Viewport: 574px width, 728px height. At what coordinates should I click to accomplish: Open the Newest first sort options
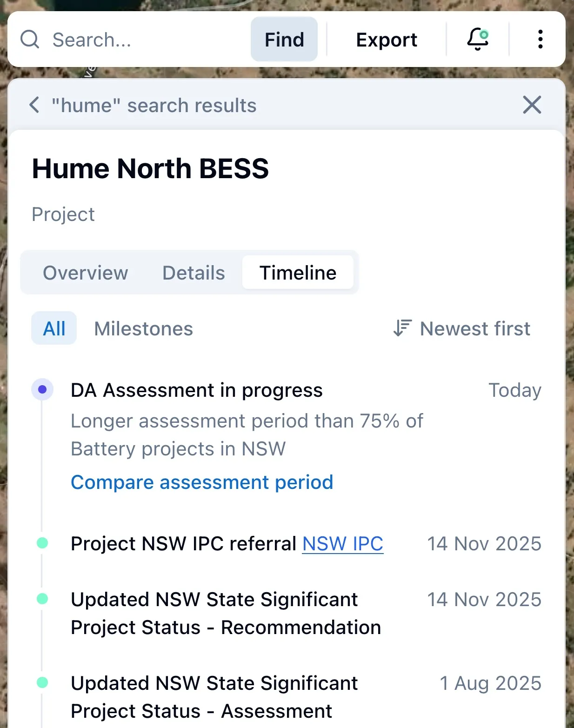click(x=474, y=328)
